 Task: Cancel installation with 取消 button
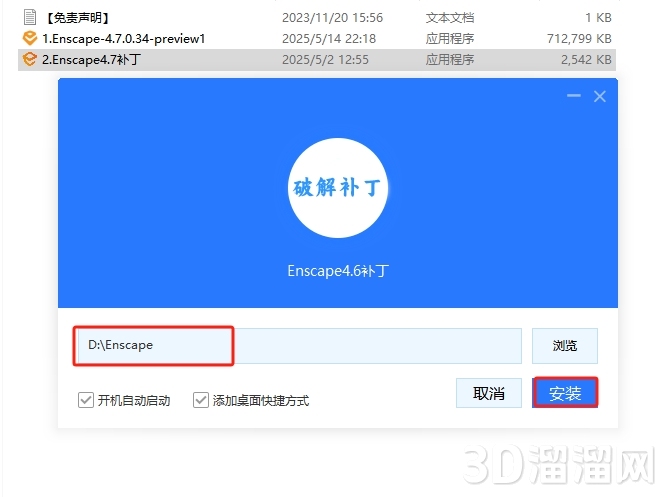click(489, 393)
